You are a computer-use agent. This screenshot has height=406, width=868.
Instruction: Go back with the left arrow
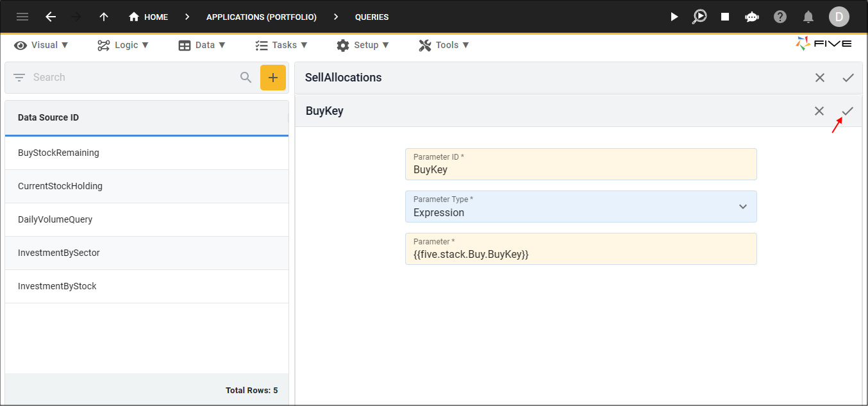(x=51, y=17)
